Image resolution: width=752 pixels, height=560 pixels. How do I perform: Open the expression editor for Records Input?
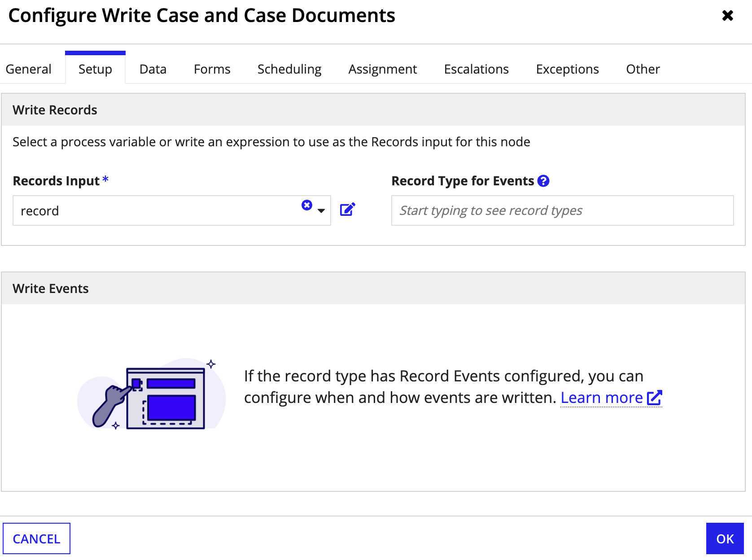click(347, 210)
